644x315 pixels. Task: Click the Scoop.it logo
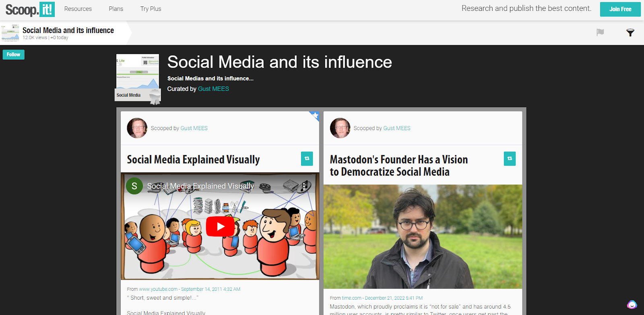coord(30,9)
